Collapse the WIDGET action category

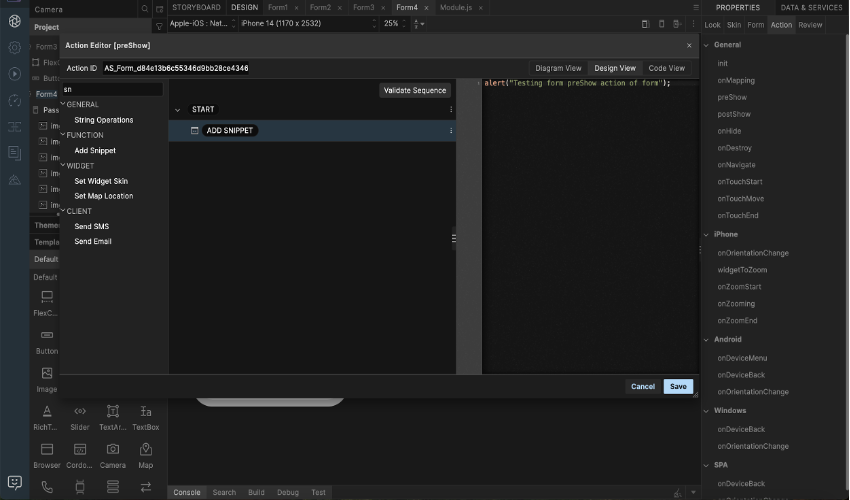(63, 165)
